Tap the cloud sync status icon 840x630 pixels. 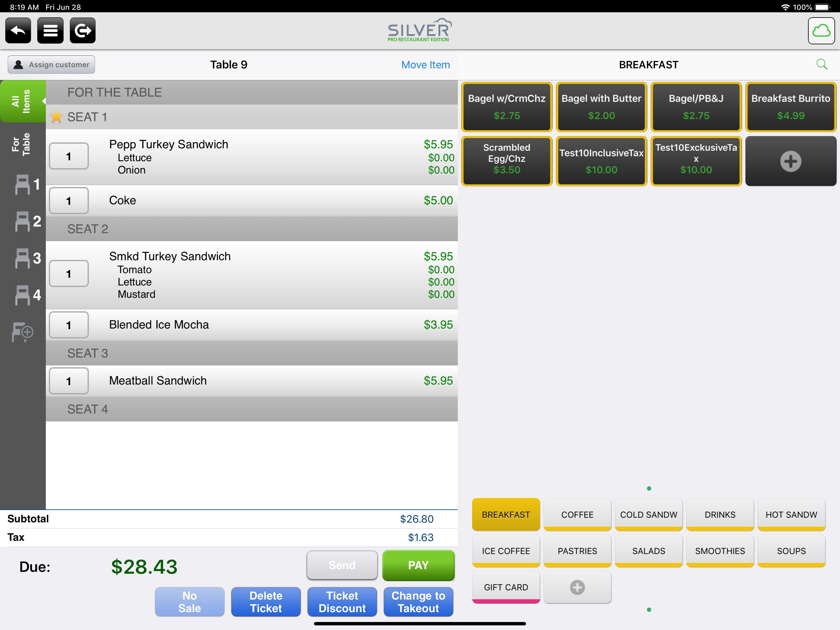821,31
